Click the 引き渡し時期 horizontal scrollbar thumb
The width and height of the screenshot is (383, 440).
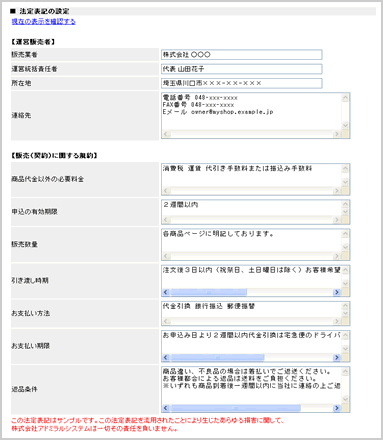pyautogui.click(x=209, y=292)
